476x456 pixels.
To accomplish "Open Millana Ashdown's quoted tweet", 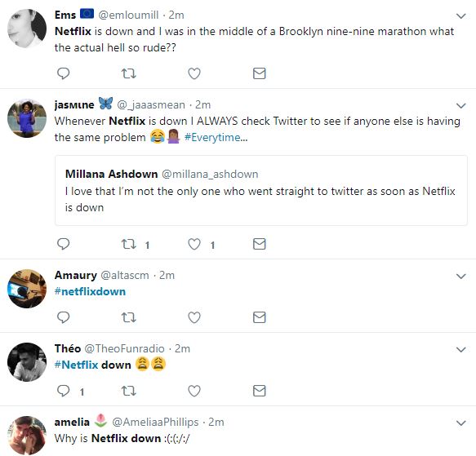I will point(261,191).
